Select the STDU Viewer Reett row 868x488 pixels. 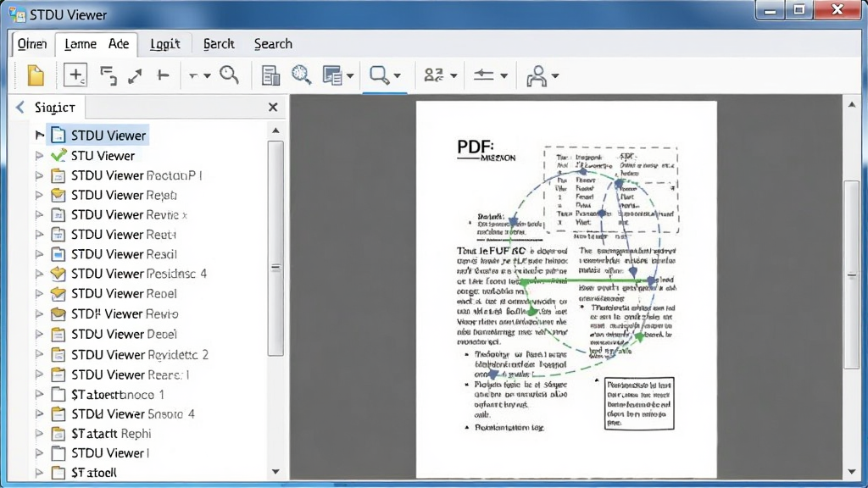pos(113,234)
